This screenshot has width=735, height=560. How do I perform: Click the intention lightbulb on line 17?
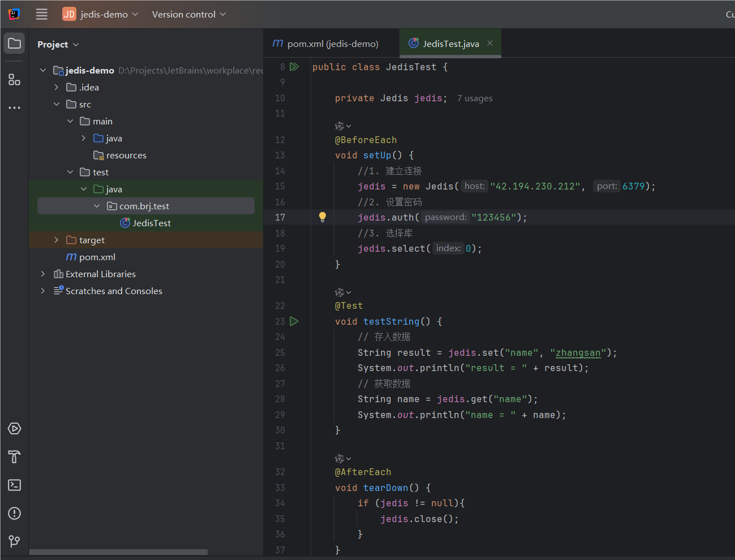[323, 217]
